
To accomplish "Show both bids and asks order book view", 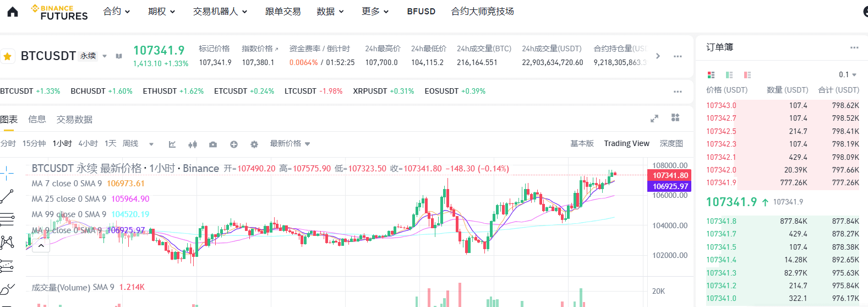I will pyautogui.click(x=711, y=75).
